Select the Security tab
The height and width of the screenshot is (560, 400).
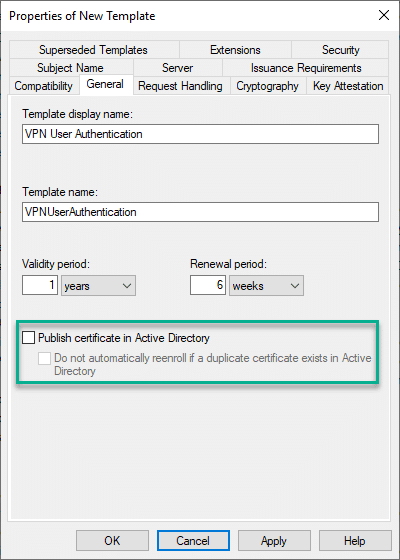(x=340, y=50)
